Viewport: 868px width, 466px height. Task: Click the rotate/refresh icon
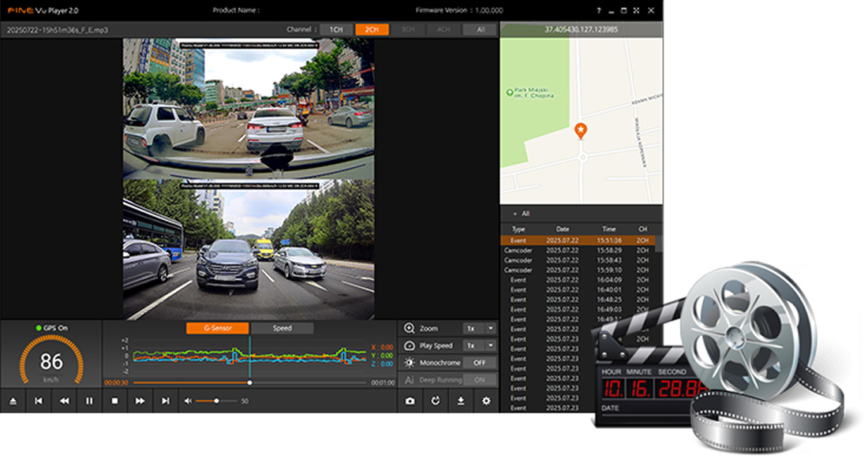pos(435,401)
